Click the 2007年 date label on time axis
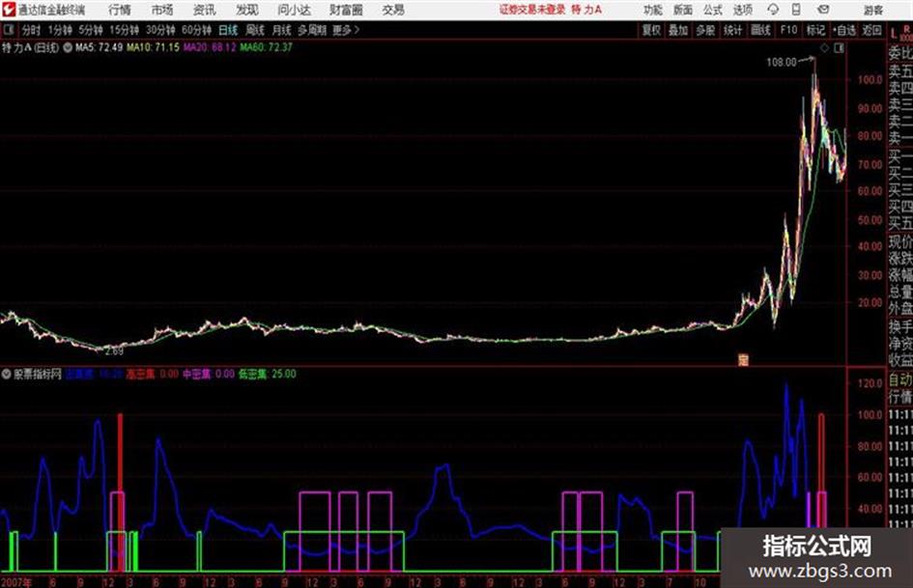This screenshot has width=913, height=588. pyautogui.click(x=15, y=581)
